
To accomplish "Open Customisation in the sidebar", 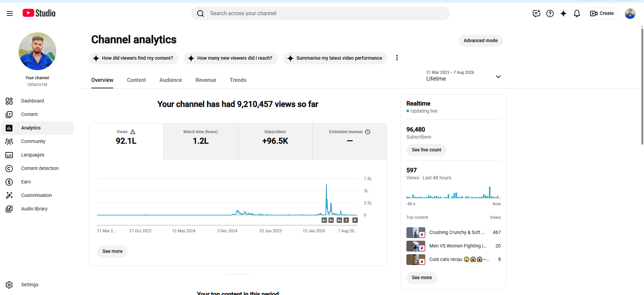I will (x=37, y=195).
